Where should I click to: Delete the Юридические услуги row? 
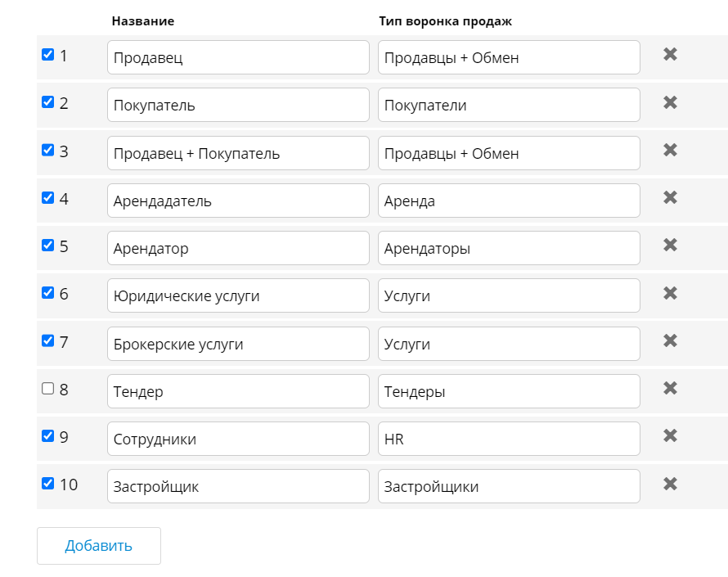click(x=670, y=293)
